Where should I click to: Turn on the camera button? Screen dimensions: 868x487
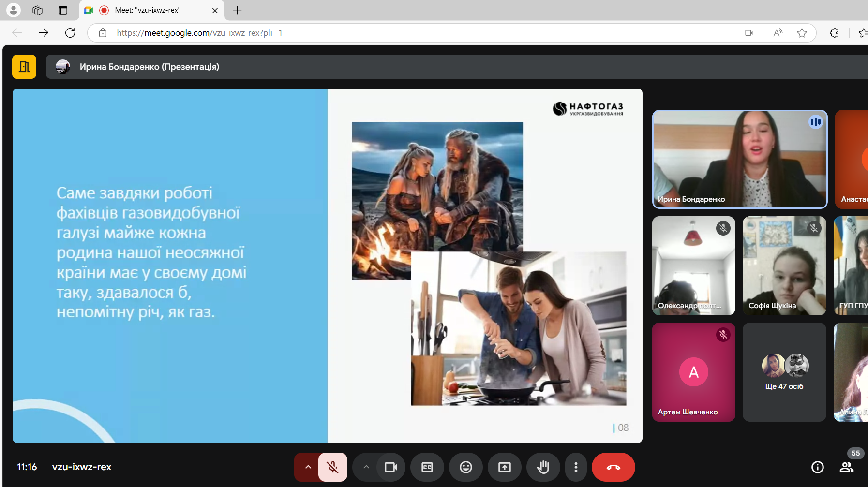tap(390, 467)
